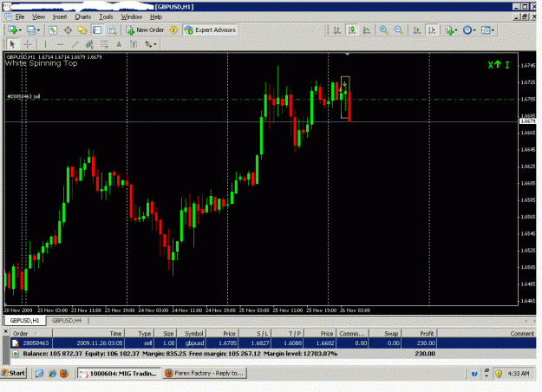
Task: Select the Trendline tool
Action: click(x=75, y=44)
